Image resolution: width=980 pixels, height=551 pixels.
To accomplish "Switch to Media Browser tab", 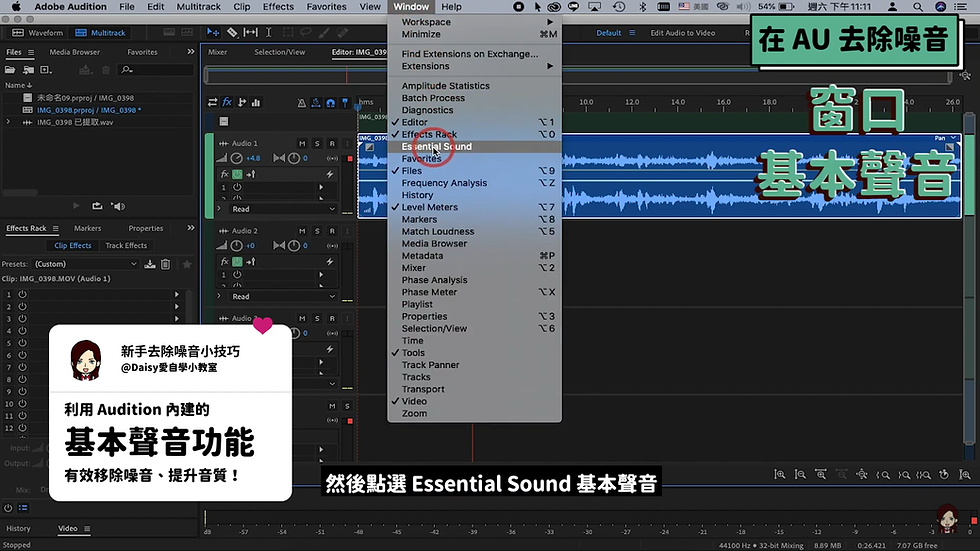I will pyautogui.click(x=74, y=52).
